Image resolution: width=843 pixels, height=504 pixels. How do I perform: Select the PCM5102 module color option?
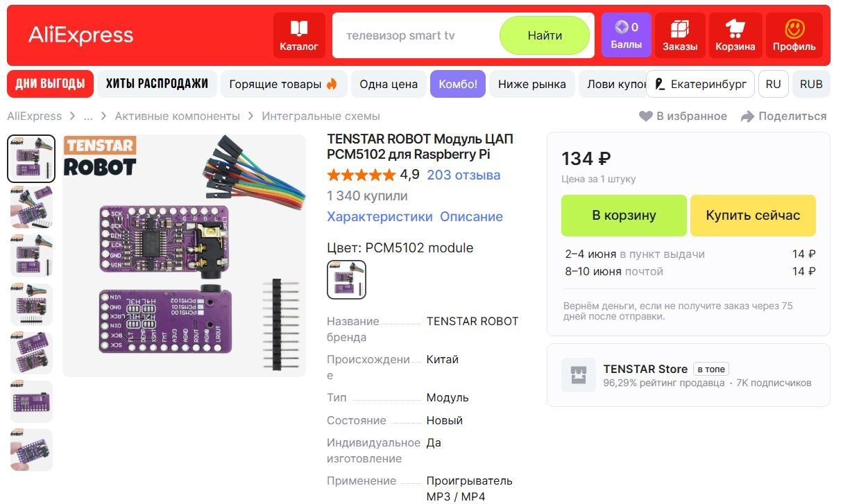(346, 279)
